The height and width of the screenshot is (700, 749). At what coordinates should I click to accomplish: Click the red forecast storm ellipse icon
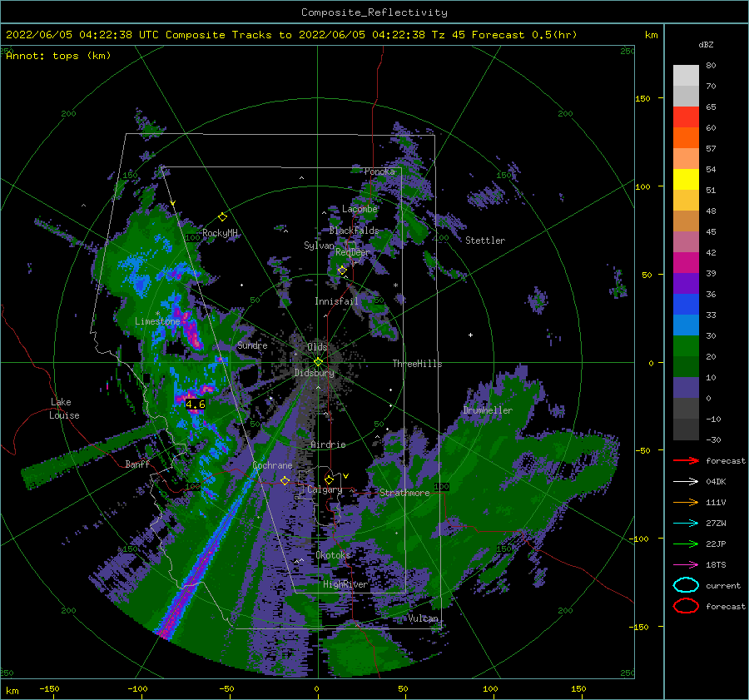(686, 606)
